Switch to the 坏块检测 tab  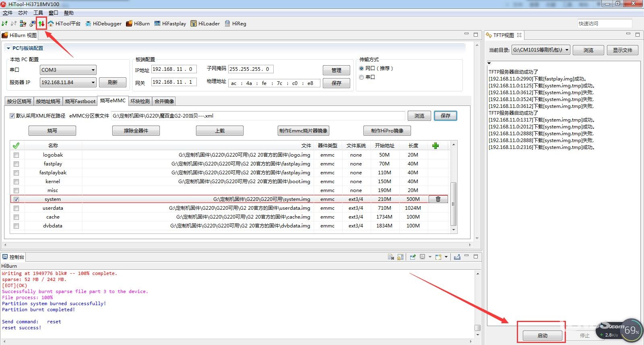140,101
